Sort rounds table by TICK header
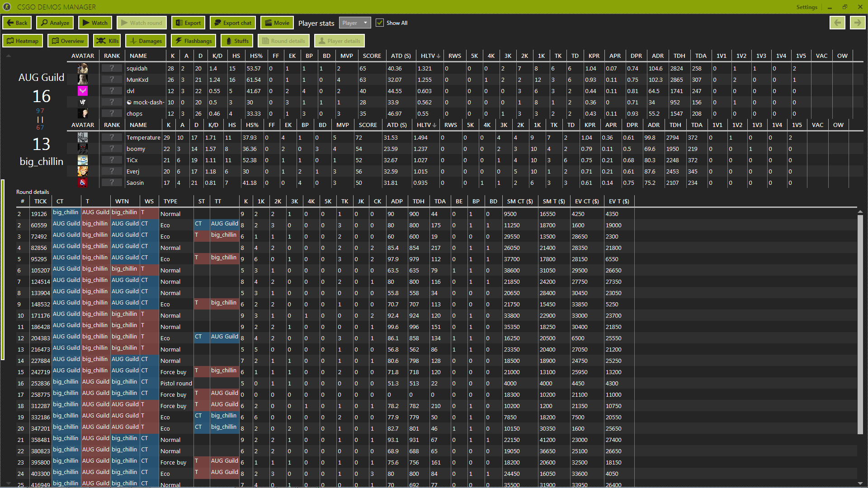Image resolution: width=868 pixels, height=488 pixels. 40,201
